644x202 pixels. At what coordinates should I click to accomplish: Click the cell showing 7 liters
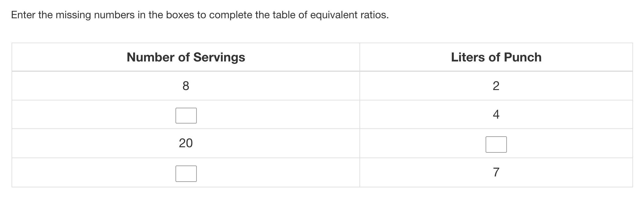pos(496,172)
